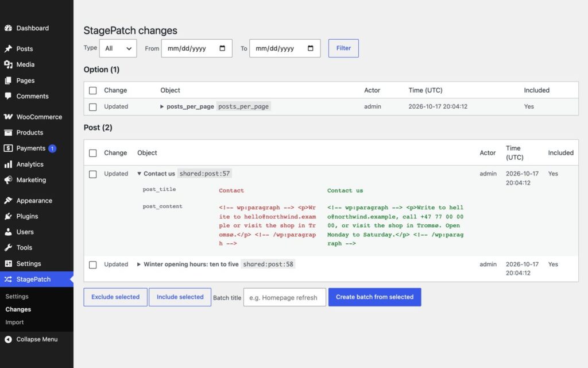Open StagePatch Changes submenu item
The image size is (588, 368).
pyautogui.click(x=18, y=309)
